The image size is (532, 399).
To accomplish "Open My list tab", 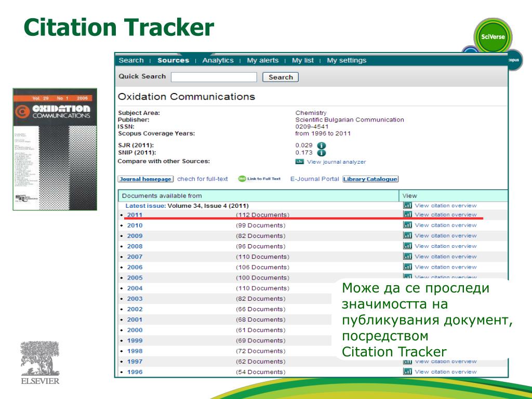I will pyautogui.click(x=303, y=60).
